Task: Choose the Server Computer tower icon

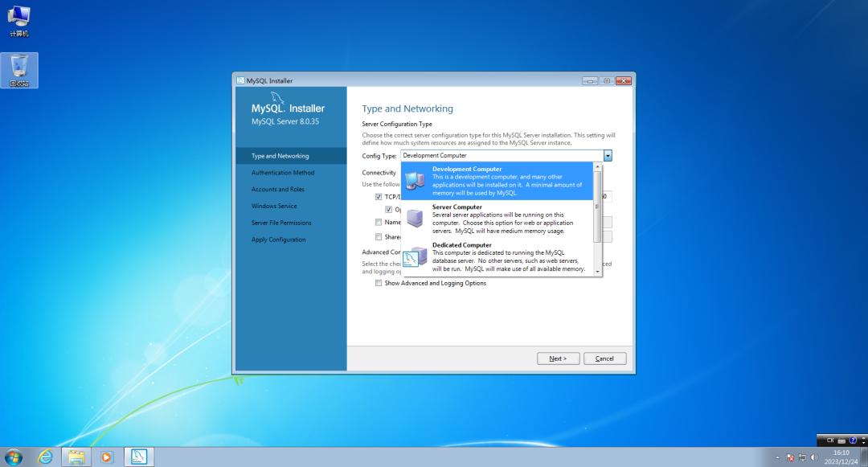Action: [415, 218]
